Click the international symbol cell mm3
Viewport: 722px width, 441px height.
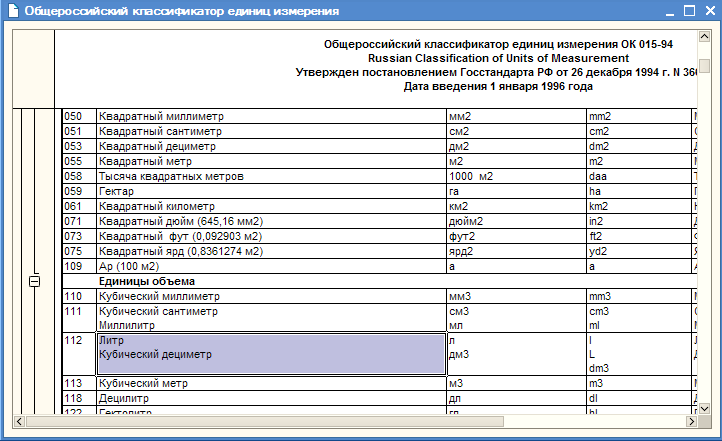click(x=639, y=296)
